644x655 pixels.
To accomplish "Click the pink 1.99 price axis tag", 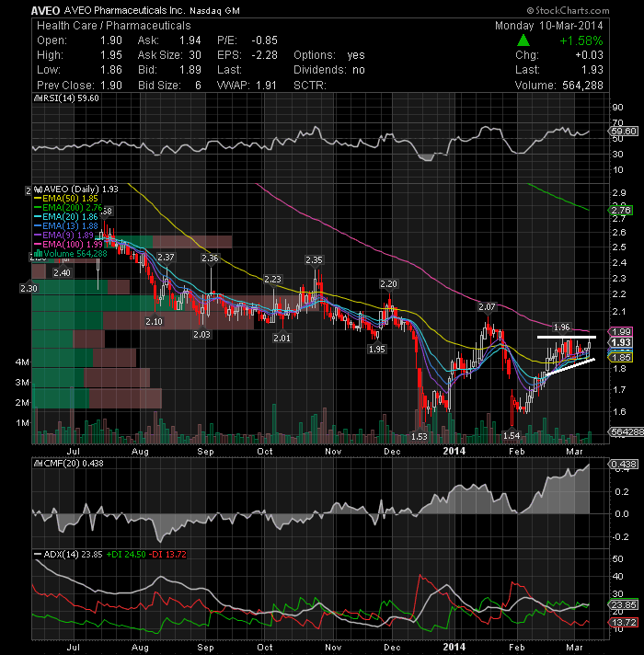I will (x=621, y=332).
